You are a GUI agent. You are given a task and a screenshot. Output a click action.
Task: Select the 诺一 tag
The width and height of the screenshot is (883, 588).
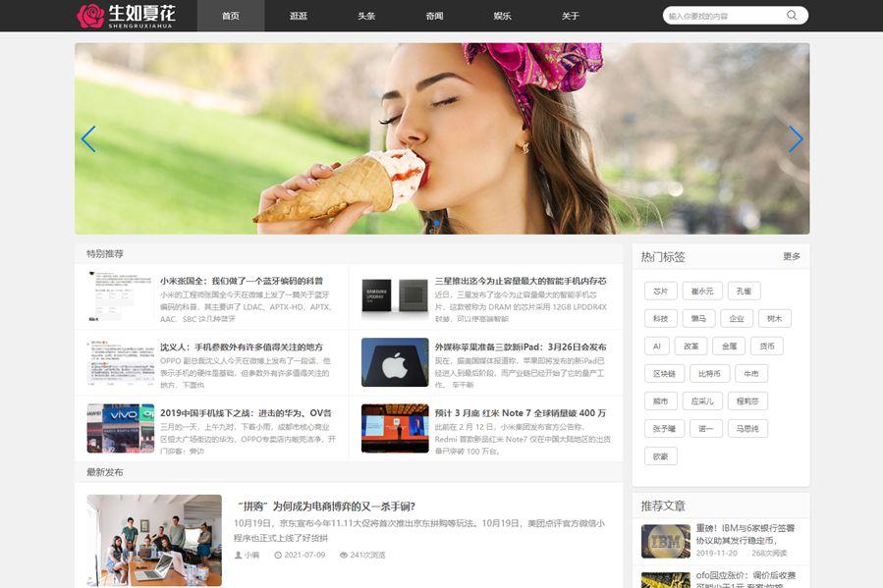coord(706,429)
